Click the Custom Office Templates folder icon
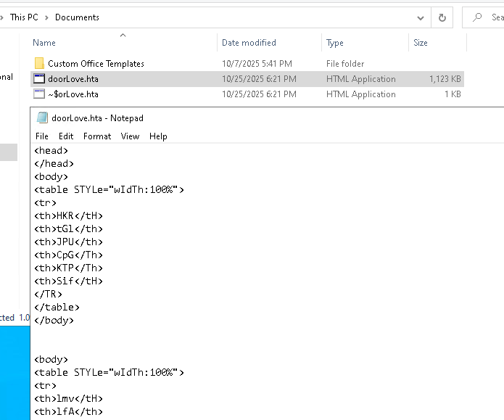Screen dimensions: 504x420 click(39, 64)
